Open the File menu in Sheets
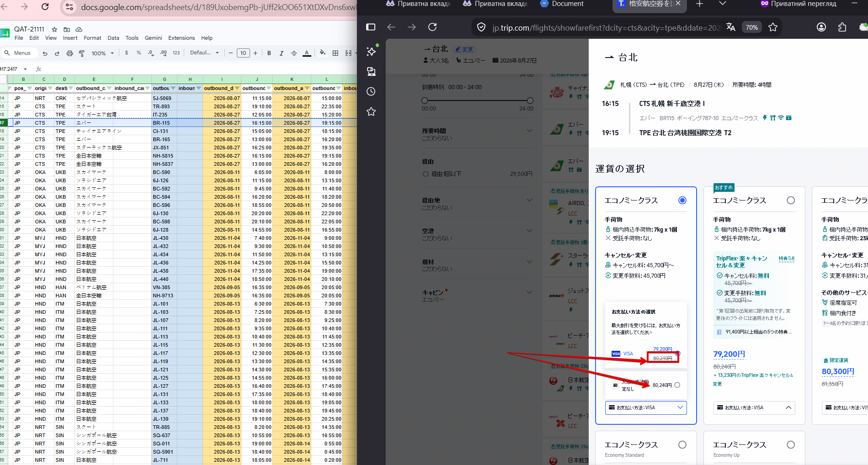Image resolution: width=868 pixels, height=465 pixels. coord(19,38)
